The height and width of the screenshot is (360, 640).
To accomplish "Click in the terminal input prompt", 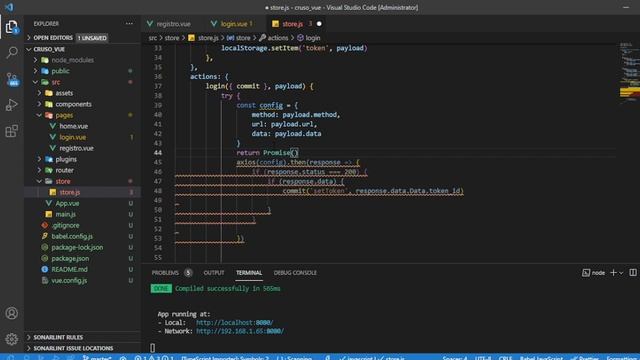I will coord(153,348).
